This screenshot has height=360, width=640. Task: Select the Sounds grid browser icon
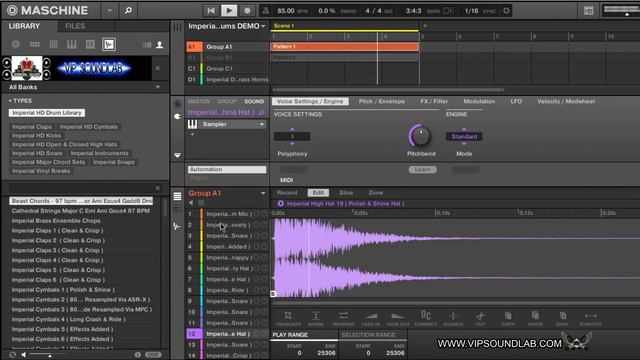(53, 44)
